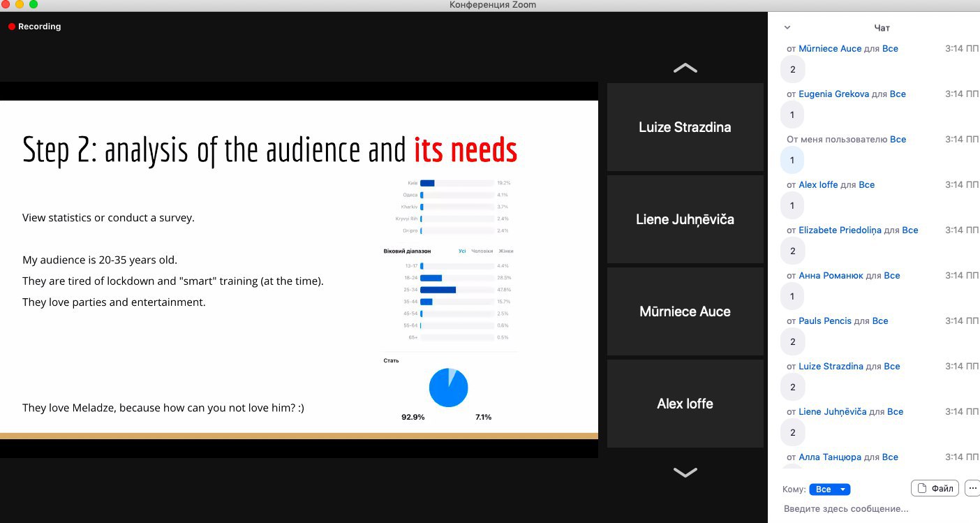Open the recipient dropdown labeled Все
Screen dimensions: 980x523
829,489
